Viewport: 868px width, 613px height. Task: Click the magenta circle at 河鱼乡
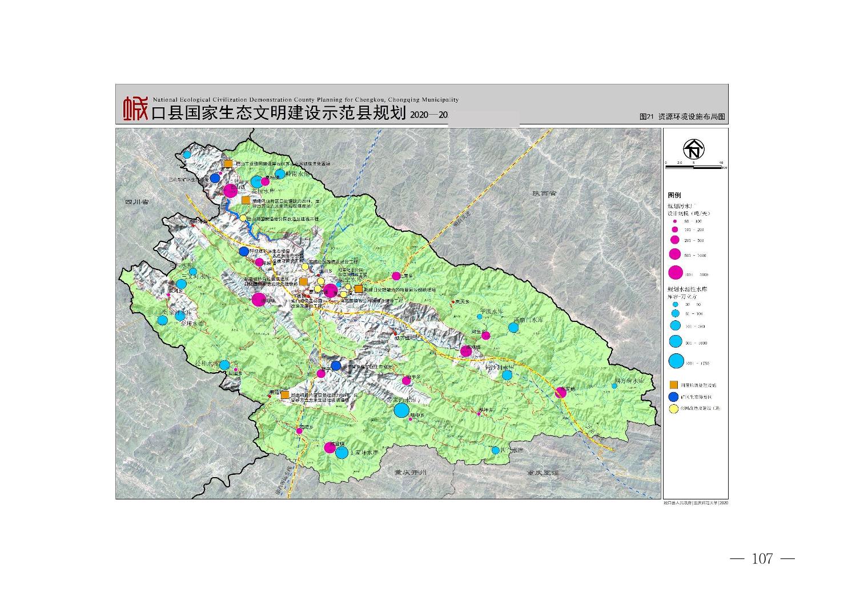coord(485,336)
